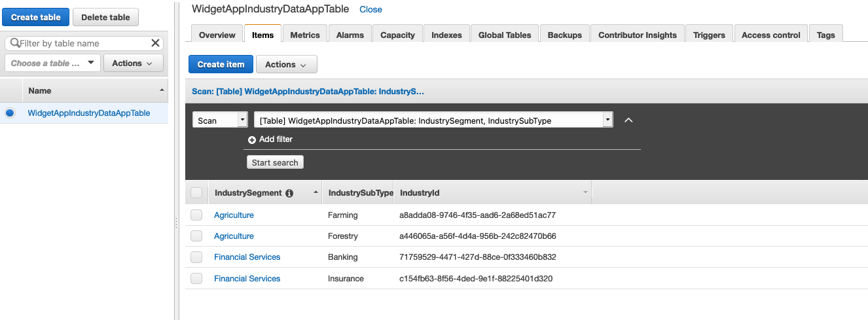Click the Delete table button

pos(105,17)
